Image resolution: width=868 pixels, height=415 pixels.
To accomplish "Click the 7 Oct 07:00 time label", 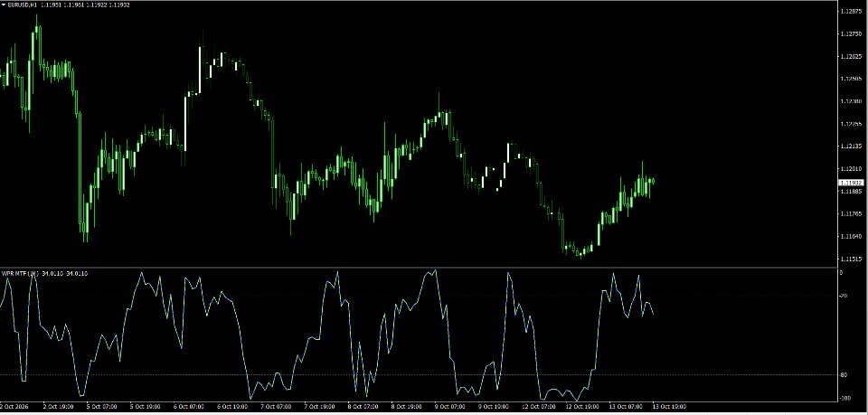I will coord(276,406).
